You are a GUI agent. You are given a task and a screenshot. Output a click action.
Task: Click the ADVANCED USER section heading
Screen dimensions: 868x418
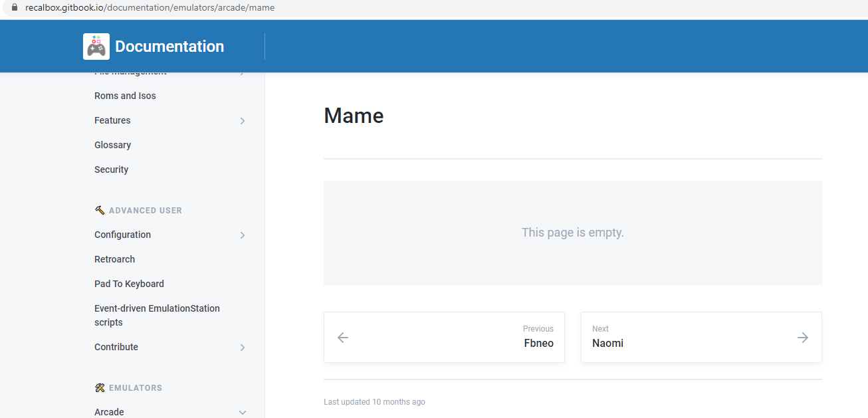pos(145,210)
